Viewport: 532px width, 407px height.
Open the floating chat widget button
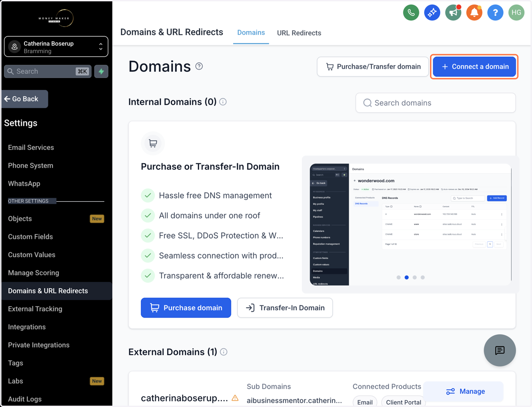coord(500,350)
